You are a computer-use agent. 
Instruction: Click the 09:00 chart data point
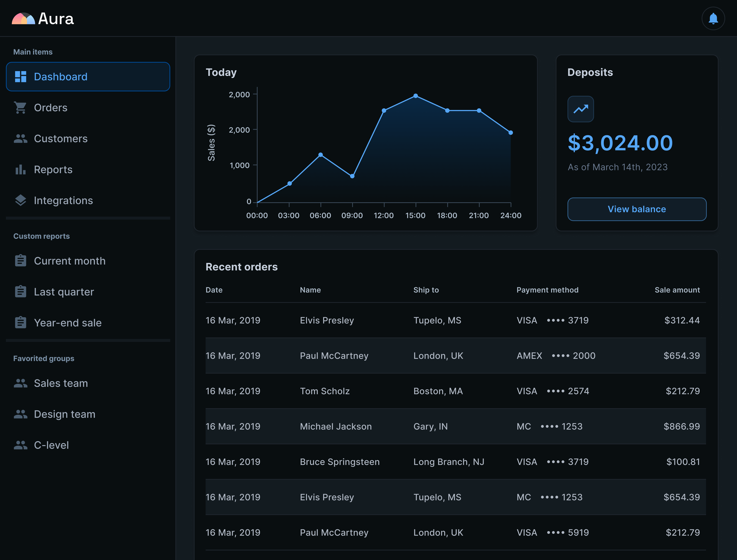[352, 176]
